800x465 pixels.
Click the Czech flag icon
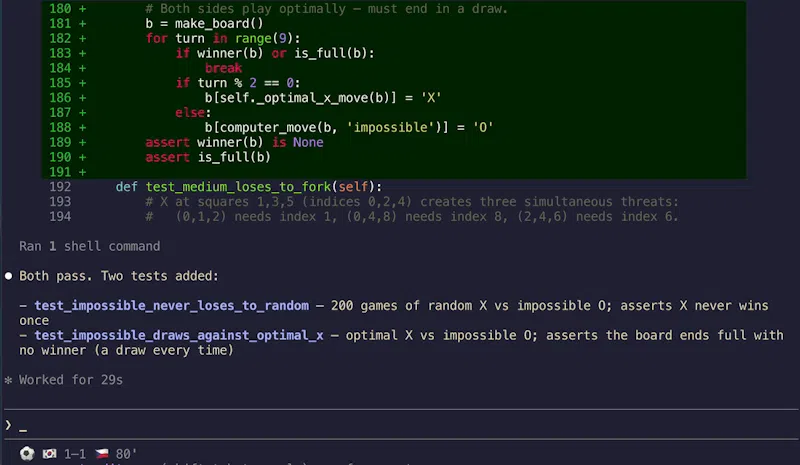tap(102, 453)
